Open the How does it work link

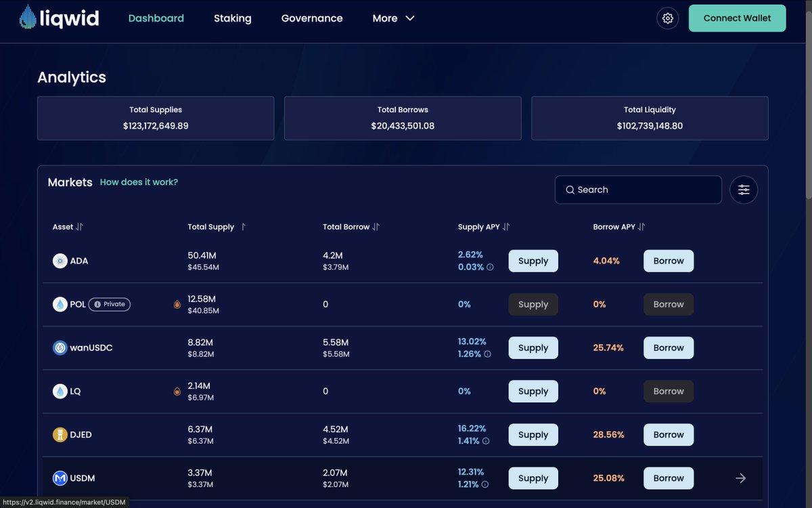139,182
